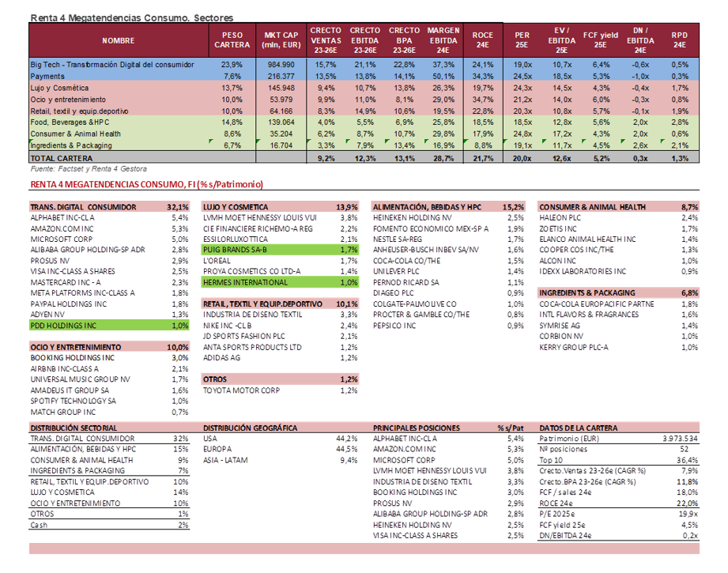The height and width of the screenshot is (573, 728).
Task: Select the 'PESO CARTERA' column header
Action: [232, 40]
